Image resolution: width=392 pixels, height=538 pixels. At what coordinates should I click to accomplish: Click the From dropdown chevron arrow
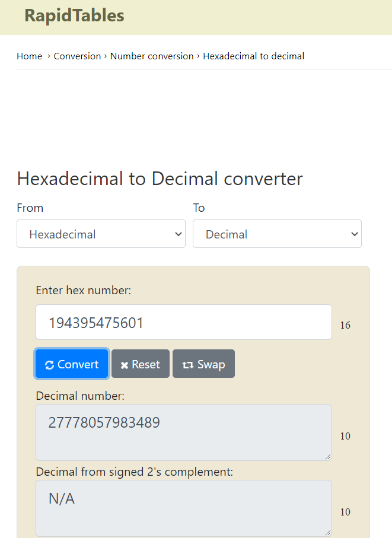179,234
